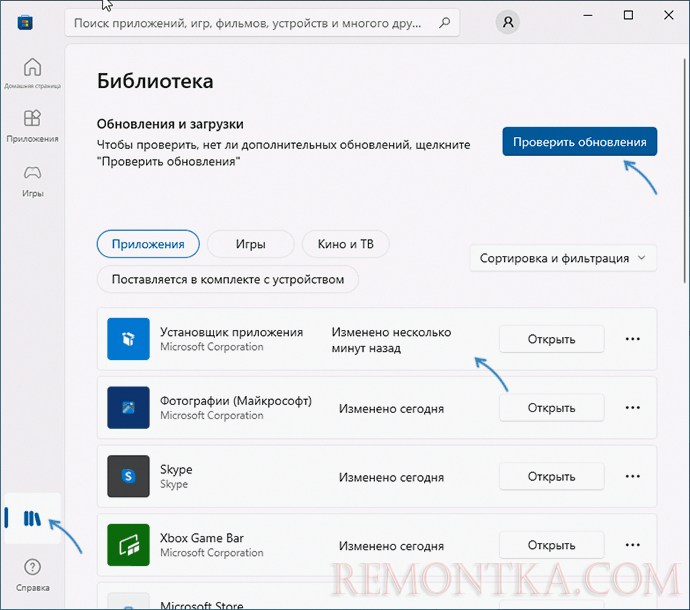Click the Библиотека heading
Image resolution: width=690 pixels, height=610 pixels.
(x=155, y=81)
